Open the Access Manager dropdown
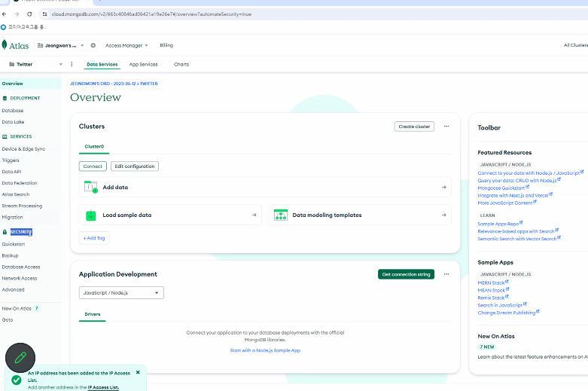The height and width of the screenshot is (391, 588). (126, 45)
